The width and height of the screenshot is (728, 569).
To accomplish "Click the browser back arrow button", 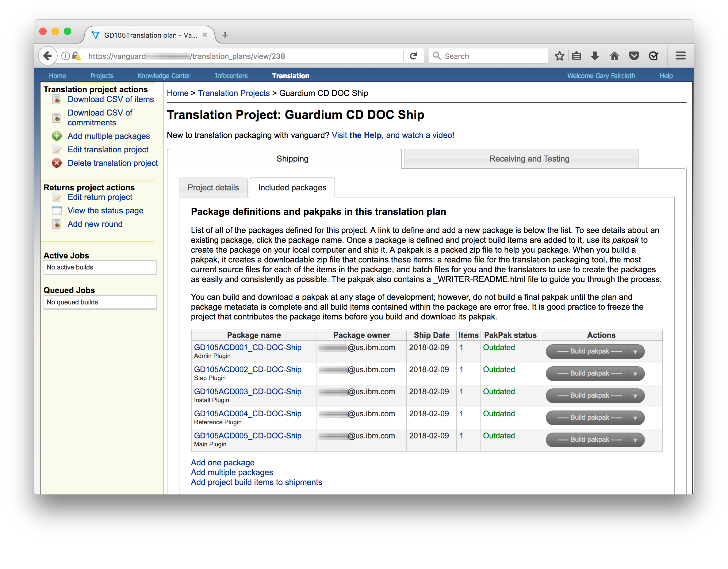I will pyautogui.click(x=48, y=56).
